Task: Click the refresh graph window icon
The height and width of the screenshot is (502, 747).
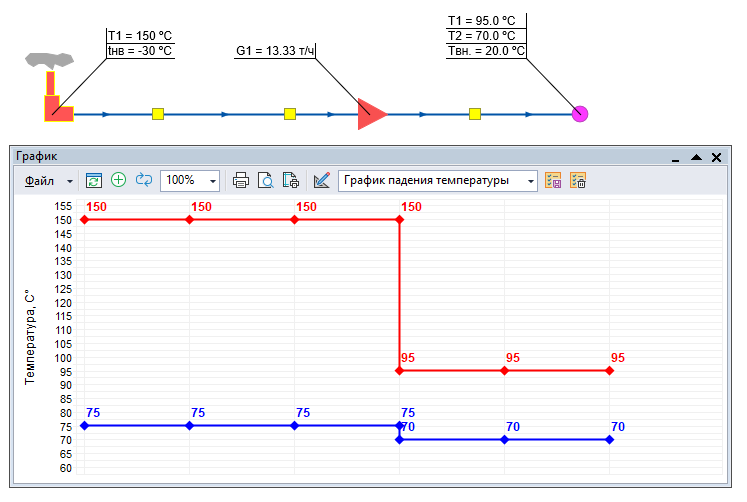Action: pyautogui.click(x=94, y=180)
